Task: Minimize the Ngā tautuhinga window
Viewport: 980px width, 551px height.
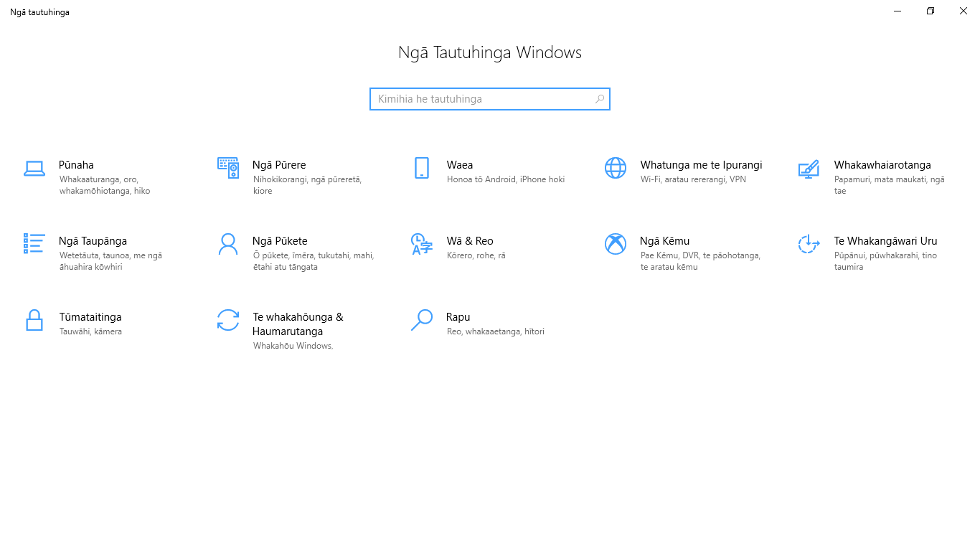Action: point(897,11)
